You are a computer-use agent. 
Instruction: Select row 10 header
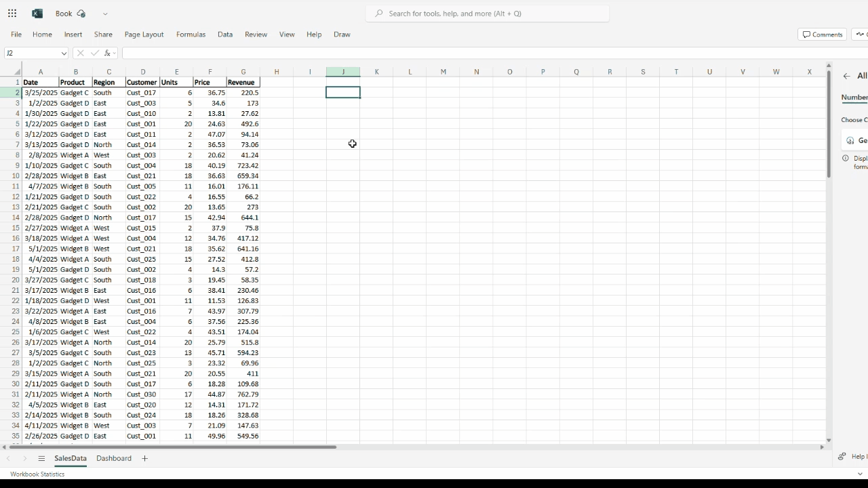12,176
